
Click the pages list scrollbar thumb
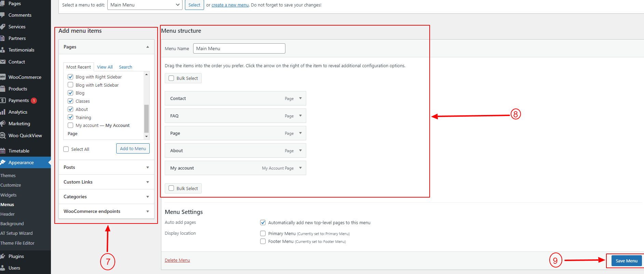click(147, 118)
